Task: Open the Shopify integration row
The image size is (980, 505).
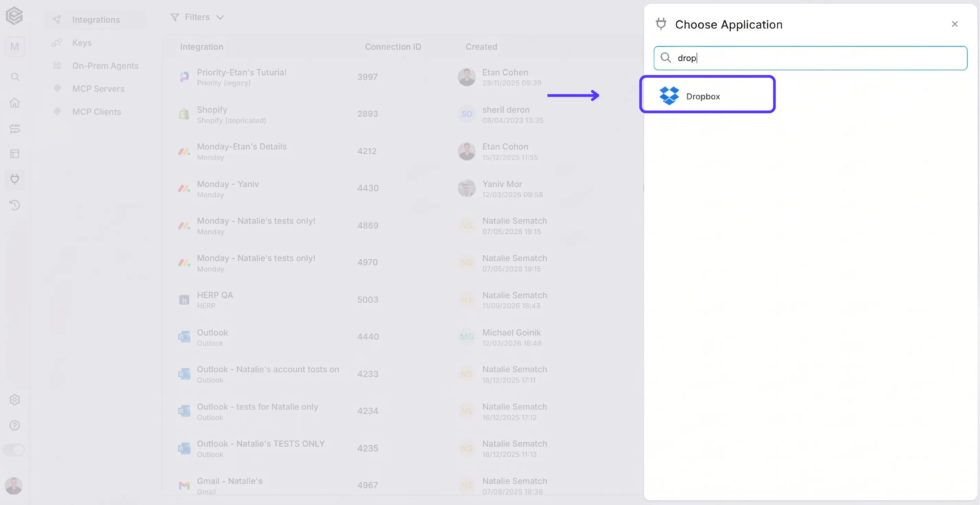Action: click(x=403, y=114)
